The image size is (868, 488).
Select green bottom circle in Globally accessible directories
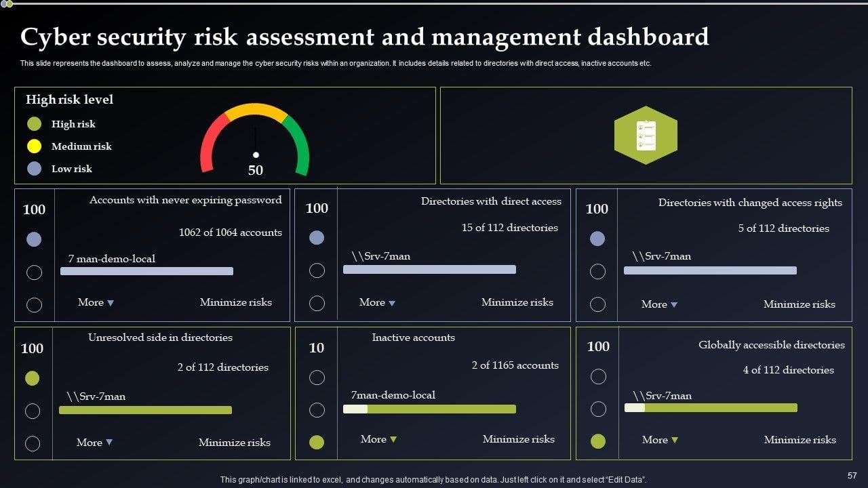[x=598, y=441]
